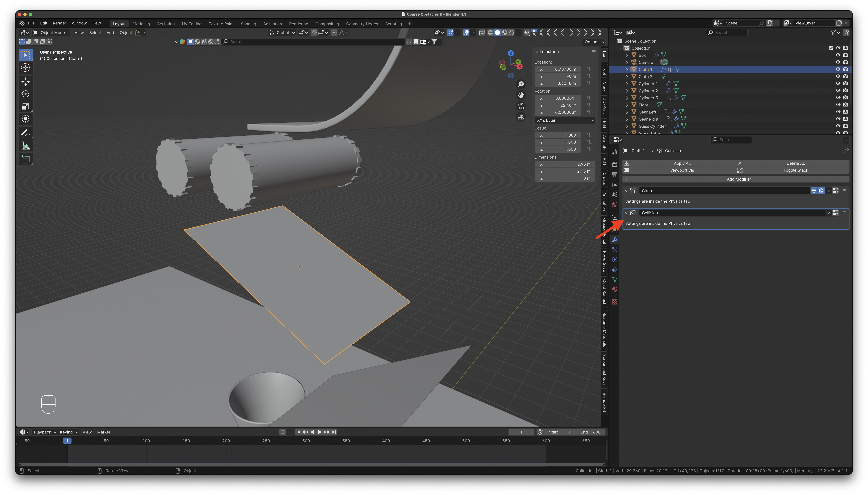Hide the Camera in viewport
This screenshot has width=868, height=495.
(838, 62)
